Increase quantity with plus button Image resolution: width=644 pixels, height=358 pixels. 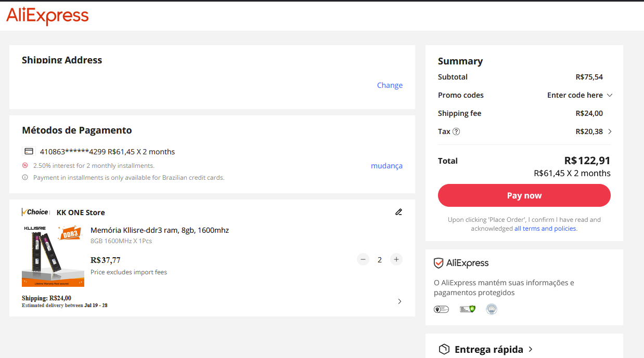(396, 259)
